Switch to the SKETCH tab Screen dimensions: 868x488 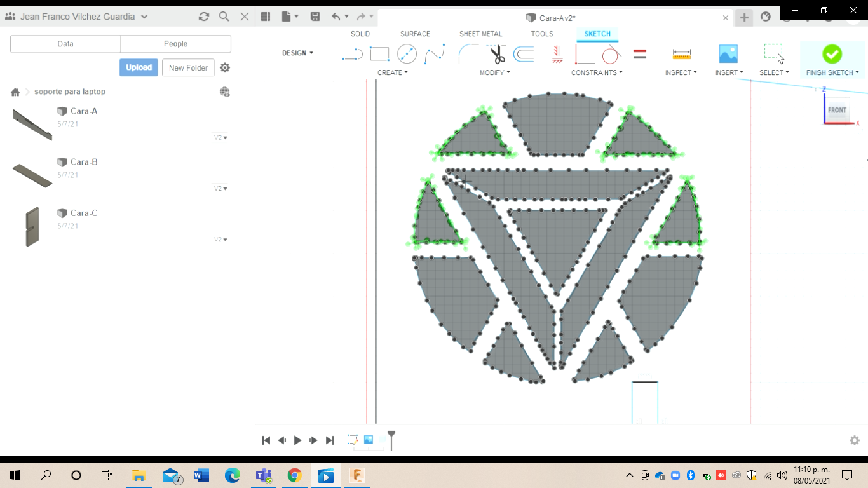click(597, 34)
